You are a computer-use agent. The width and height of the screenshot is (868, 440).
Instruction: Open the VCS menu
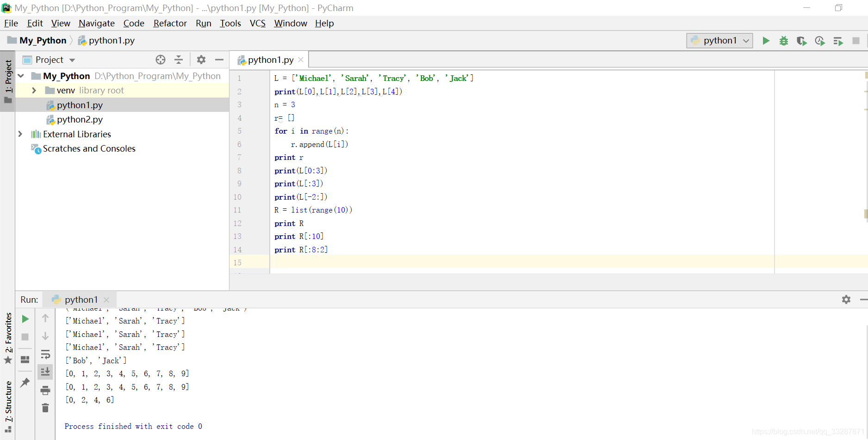(x=258, y=23)
